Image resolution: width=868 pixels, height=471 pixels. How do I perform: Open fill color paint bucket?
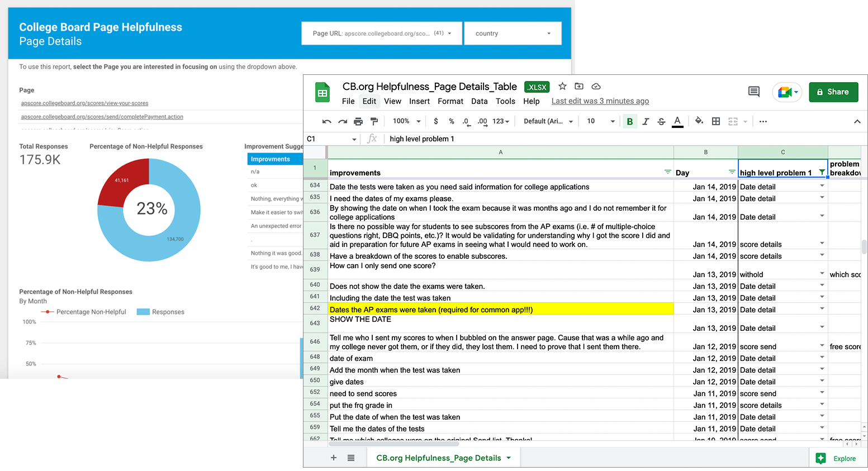[699, 121]
